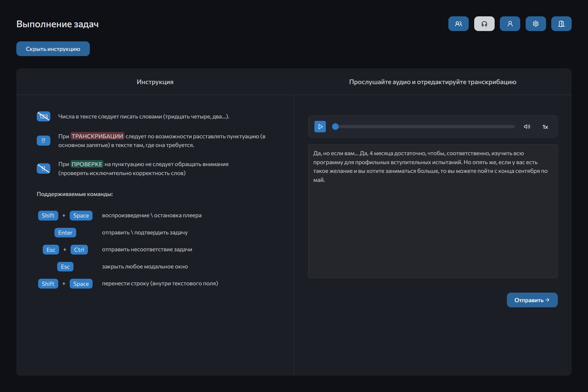Click the Ctrl key badge
The image size is (588, 392).
tap(79, 250)
